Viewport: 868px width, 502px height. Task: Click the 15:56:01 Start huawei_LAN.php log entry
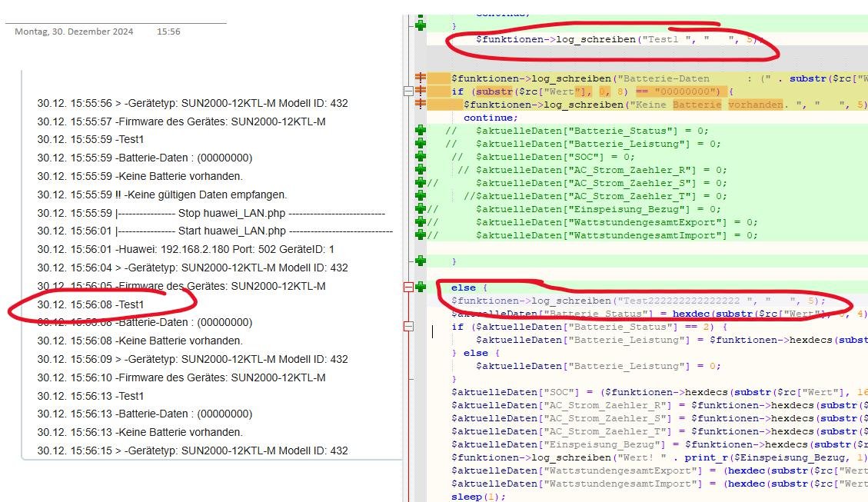tap(215, 231)
